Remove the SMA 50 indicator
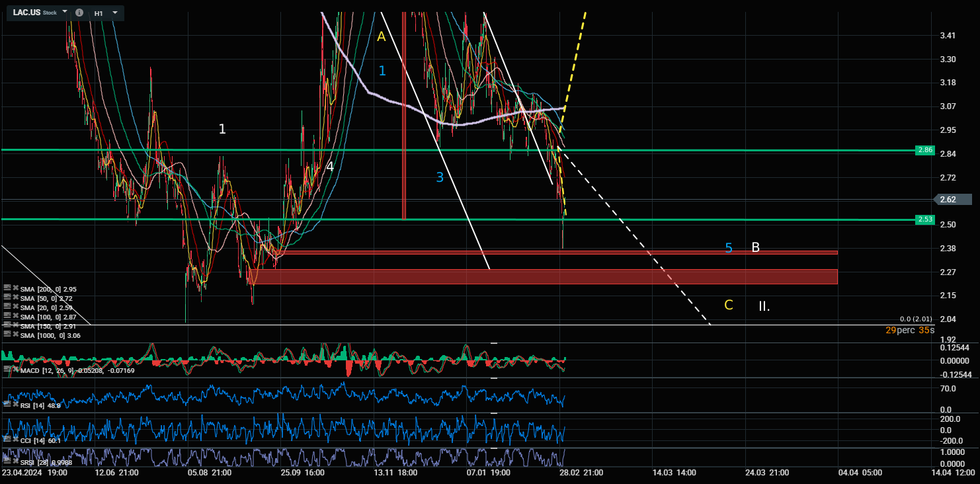The height and width of the screenshot is (484, 980). [x=15, y=298]
